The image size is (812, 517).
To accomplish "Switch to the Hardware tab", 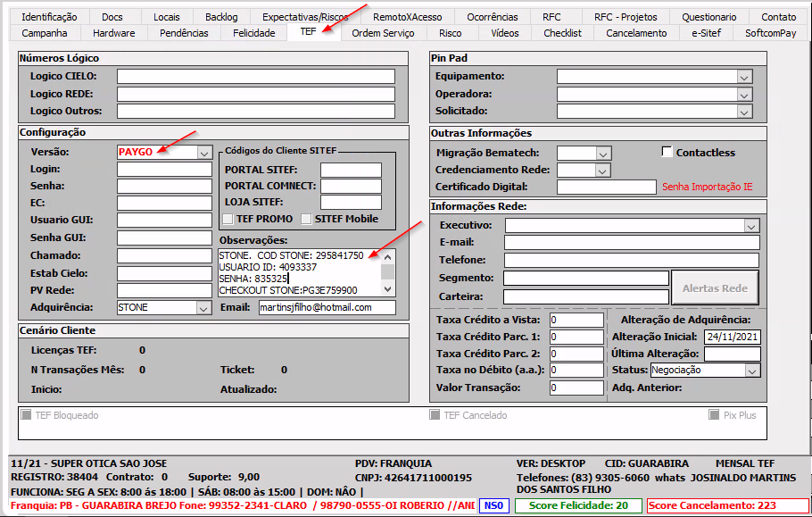I will tap(114, 33).
